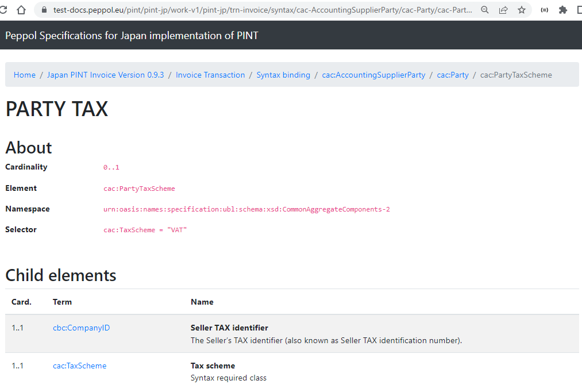Click the Namespace label
This screenshot has width=582, height=392.
click(x=28, y=209)
